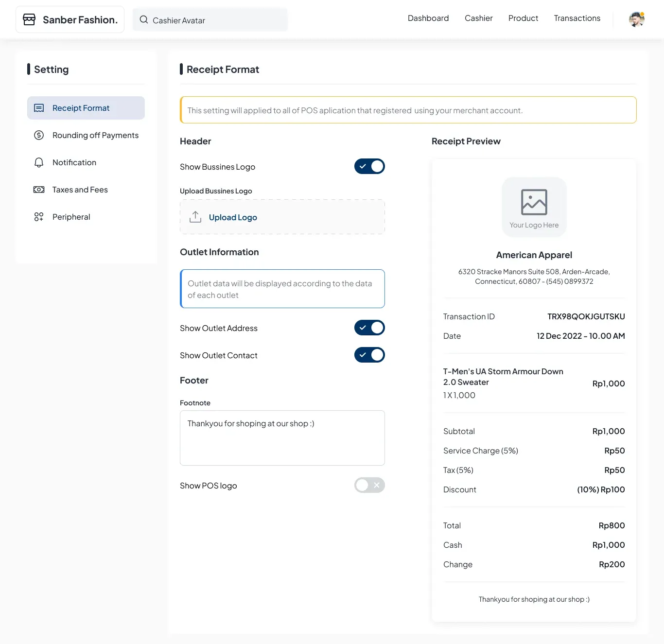Open the user profile avatar
664x644 pixels.
pyautogui.click(x=637, y=19)
